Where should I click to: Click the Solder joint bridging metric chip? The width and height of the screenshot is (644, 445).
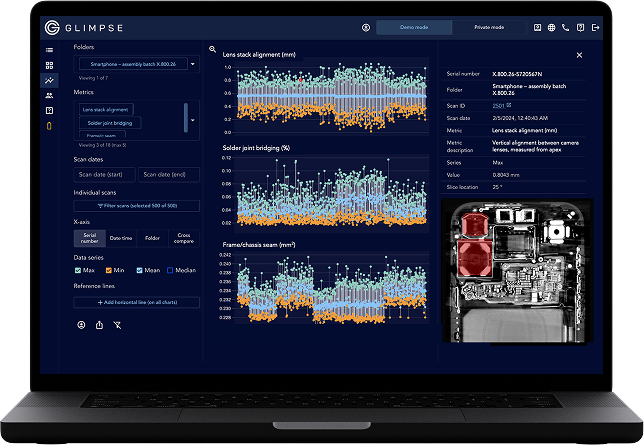[110, 123]
